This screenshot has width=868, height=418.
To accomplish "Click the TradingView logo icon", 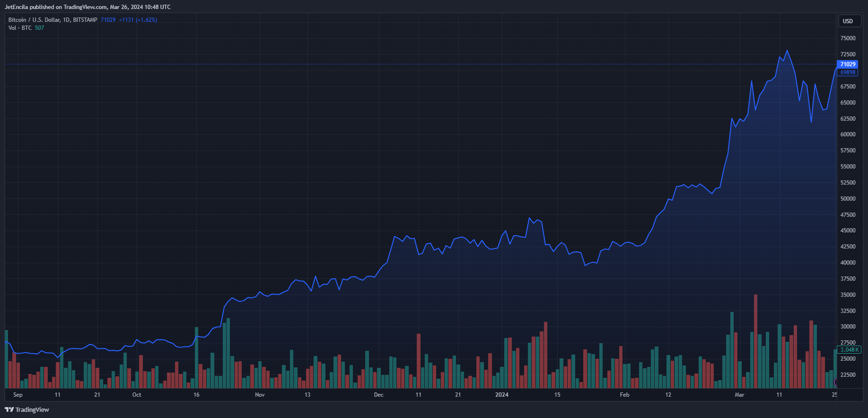I will tap(9, 409).
